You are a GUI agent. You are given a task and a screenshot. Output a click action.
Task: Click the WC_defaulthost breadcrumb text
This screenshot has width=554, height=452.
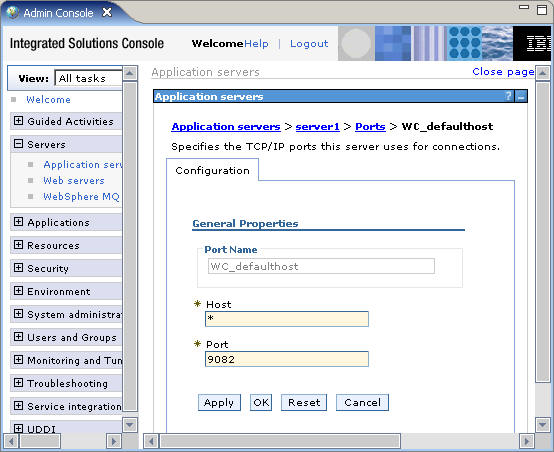(447, 127)
